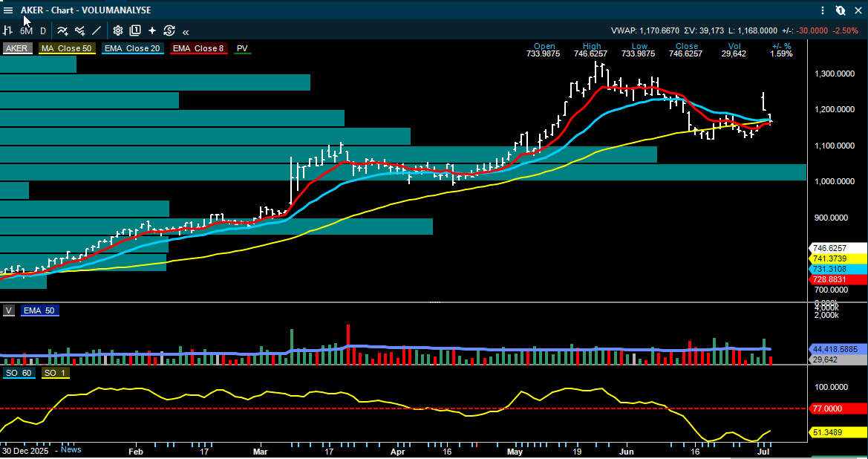The width and height of the screenshot is (868, 459).
Task: Click the link group number-one icon
Action: tap(841, 10)
